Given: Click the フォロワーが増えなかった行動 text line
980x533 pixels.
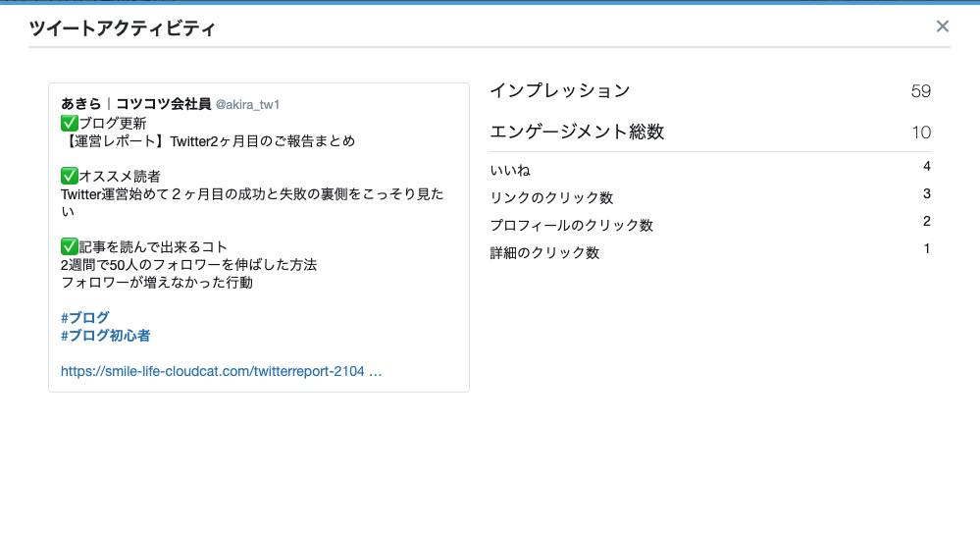Looking at the screenshot, I should pyautogui.click(x=157, y=283).
